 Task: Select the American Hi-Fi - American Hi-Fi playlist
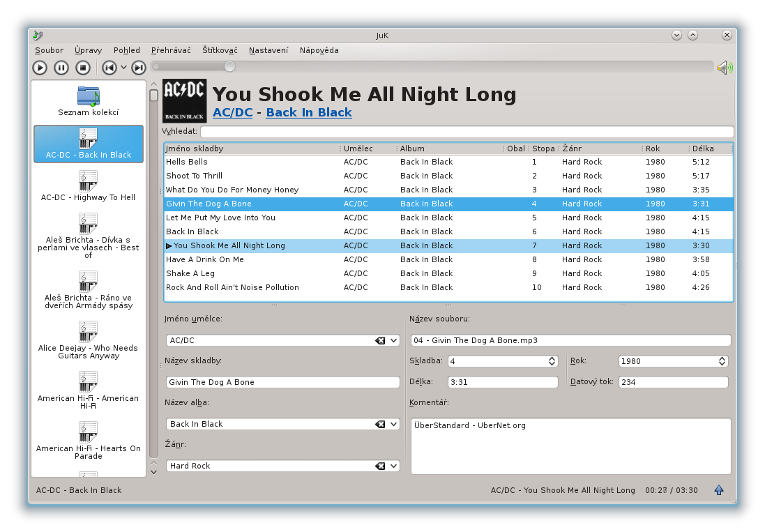click(89, 390)
